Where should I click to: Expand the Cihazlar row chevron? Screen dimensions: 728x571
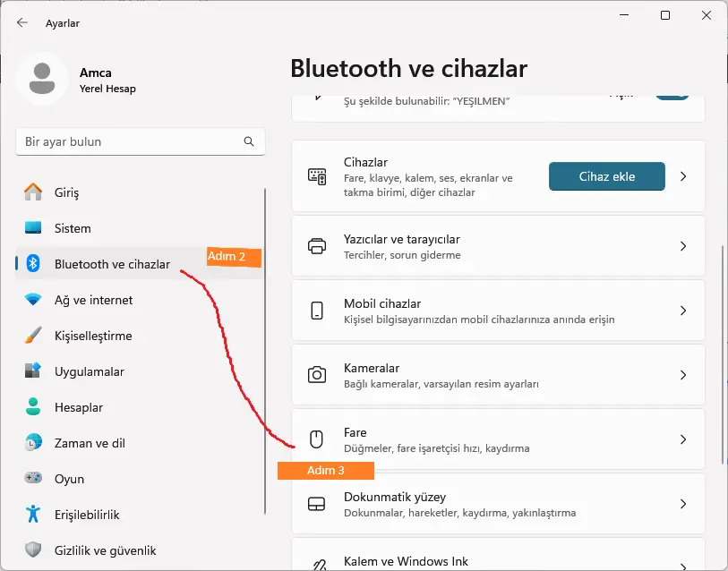683,176
